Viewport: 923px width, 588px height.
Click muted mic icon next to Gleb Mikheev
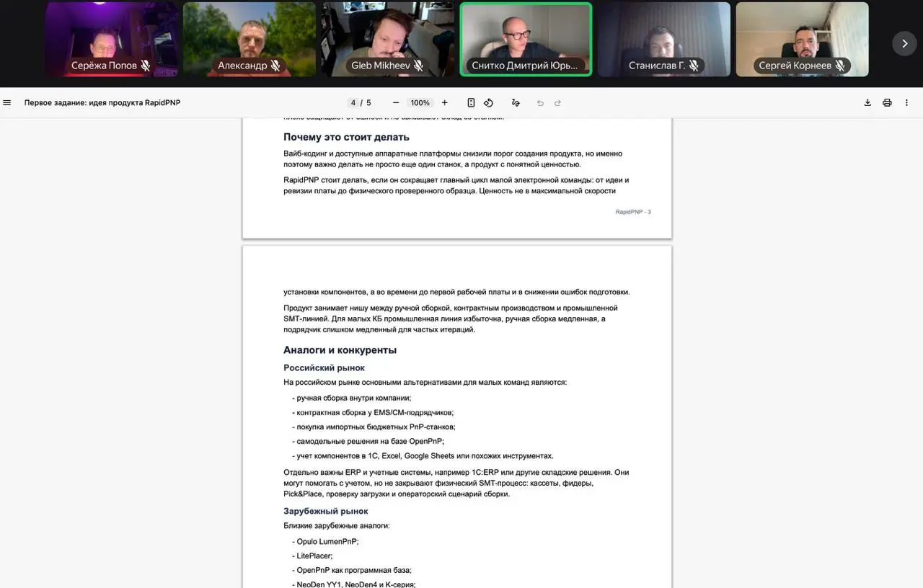coord(418,66)
